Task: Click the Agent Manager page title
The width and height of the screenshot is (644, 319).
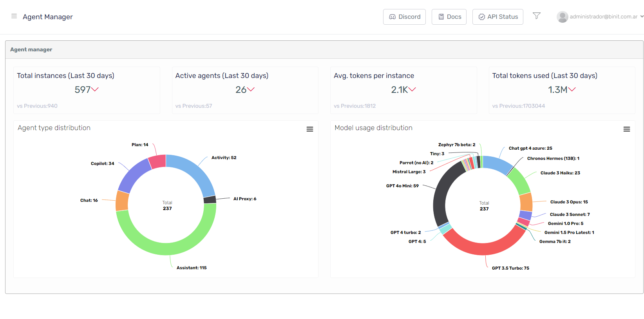Action: (x=48, y=17)
